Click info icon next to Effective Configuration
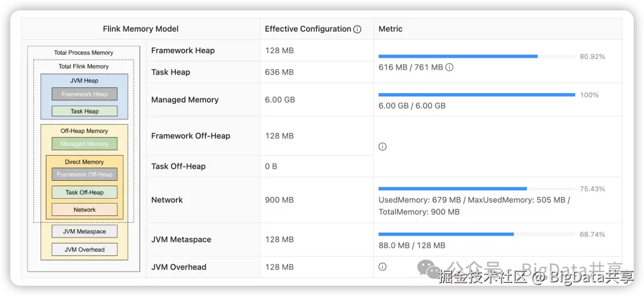644x296 pixels. click(x=357, y=29)
